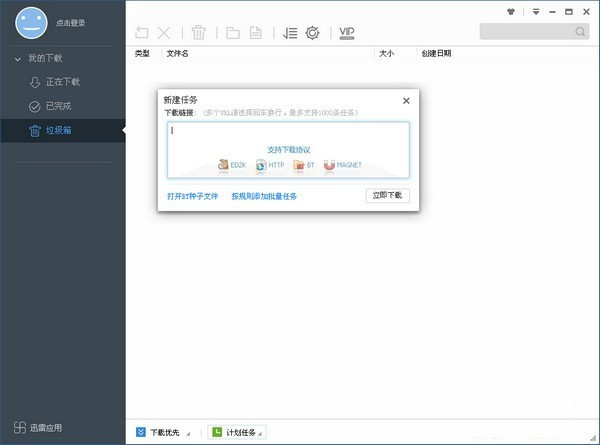Click the 立即下载 button
Image resolution: width=600 pixels, height=445 pixels.
pos(388,196)
